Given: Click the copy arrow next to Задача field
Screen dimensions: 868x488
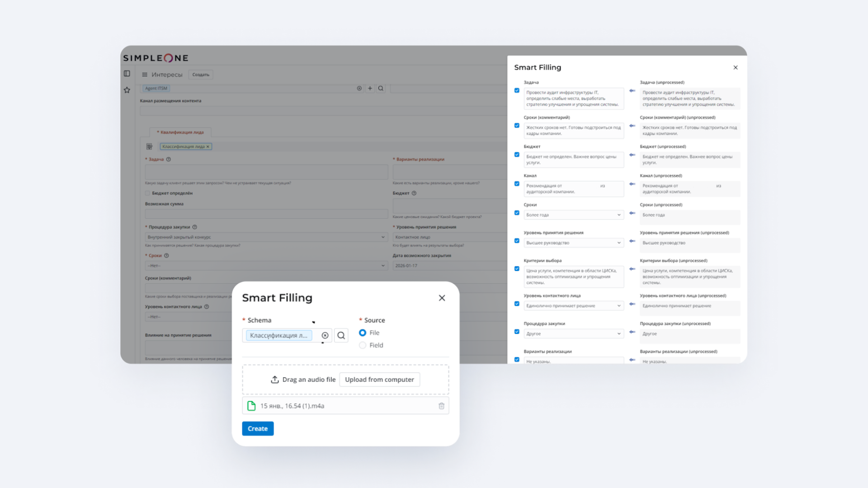Looking at the screenshot, I should click(632, 91).
